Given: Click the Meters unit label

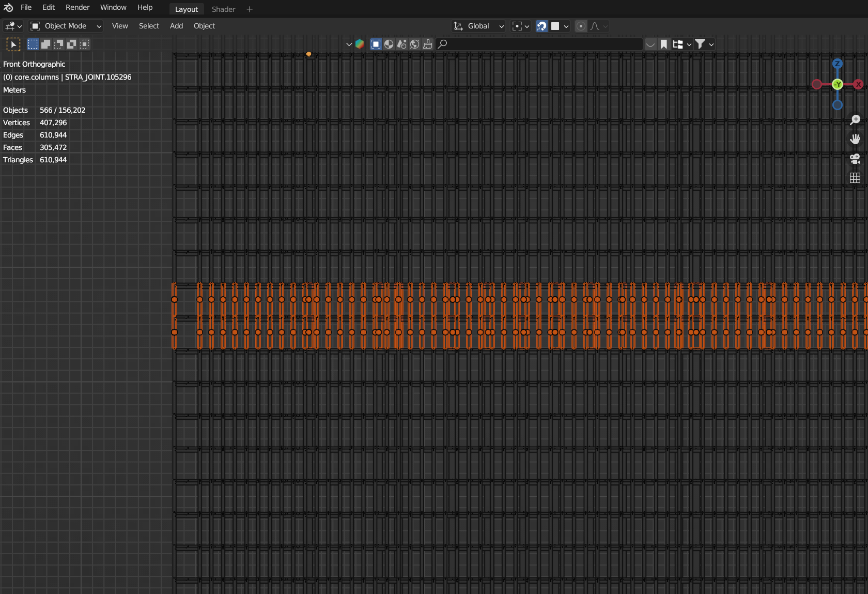Looking at the screenshot, I should (x=14, y=90).
